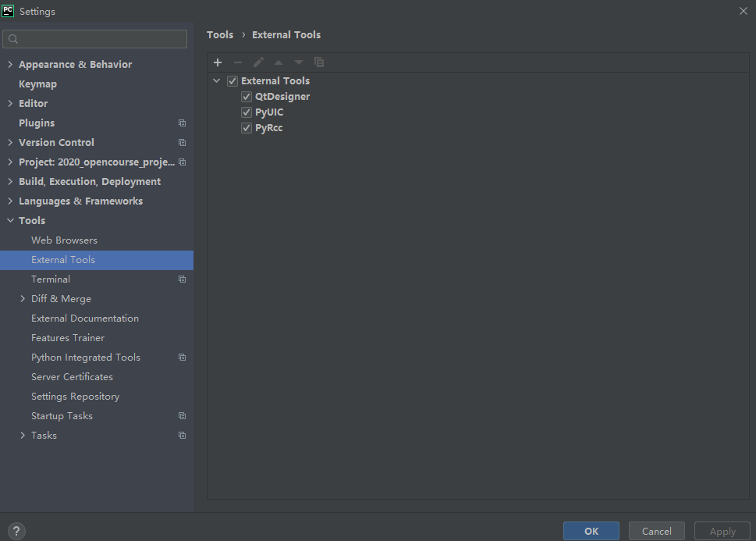Open Startup Tasks settings
Viewport: 756px width, 541px height.
[97, 415]
